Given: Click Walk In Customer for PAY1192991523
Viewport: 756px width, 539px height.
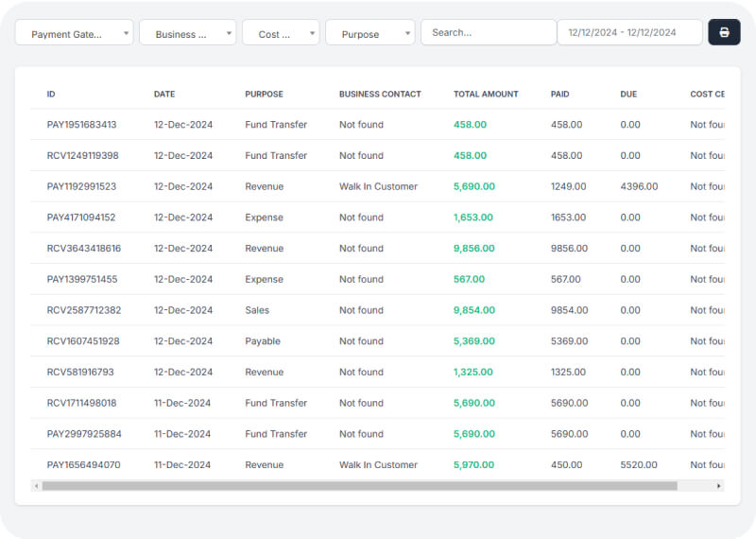Looking at the screenshot, I should click(x=378, y=186).
